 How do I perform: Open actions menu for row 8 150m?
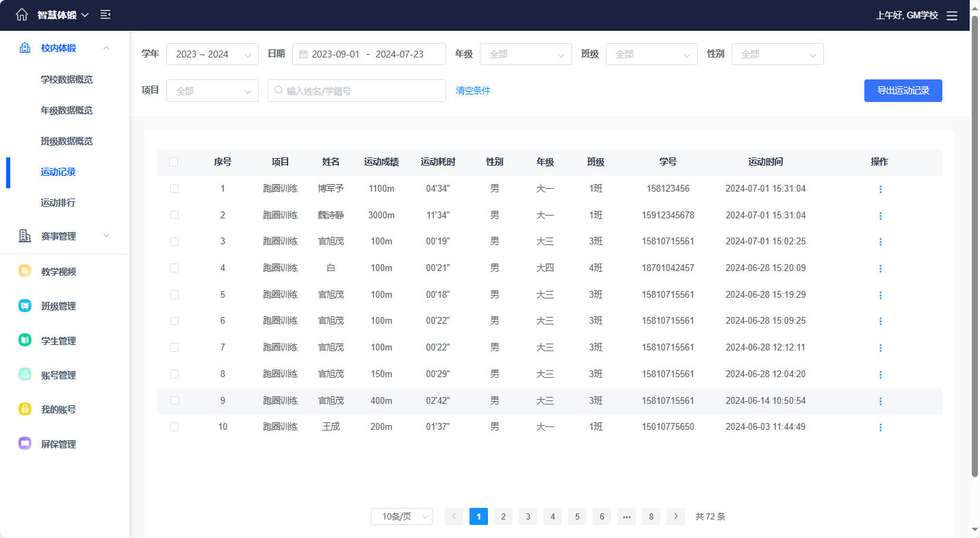(880, 374)
